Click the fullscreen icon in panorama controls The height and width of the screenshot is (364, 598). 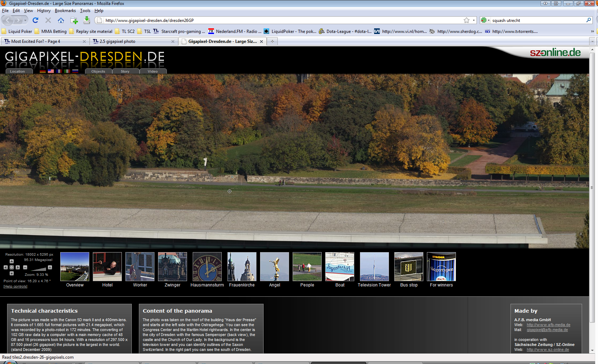[12, 267]
